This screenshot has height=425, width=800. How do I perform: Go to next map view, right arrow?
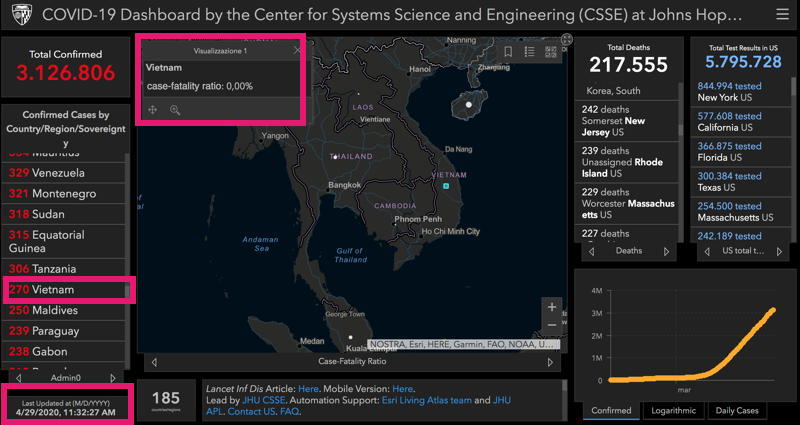[550, 362]
